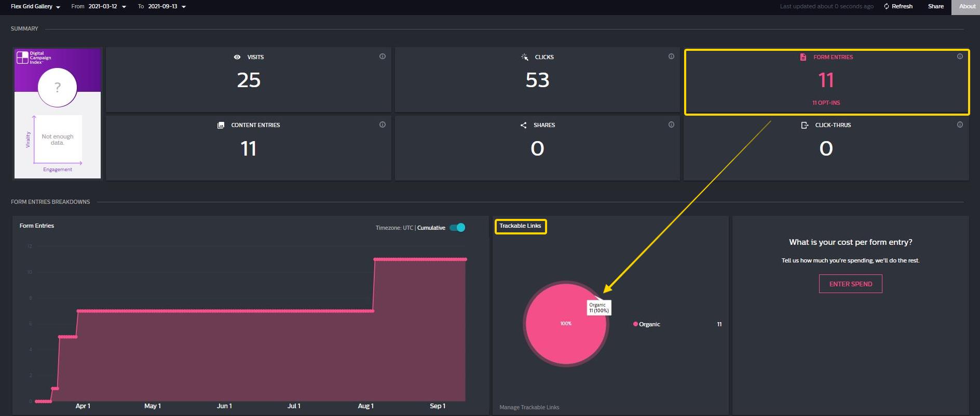Click the Aug 1 axis label
Screen dimensions: 980x416
tap(365, 406)
